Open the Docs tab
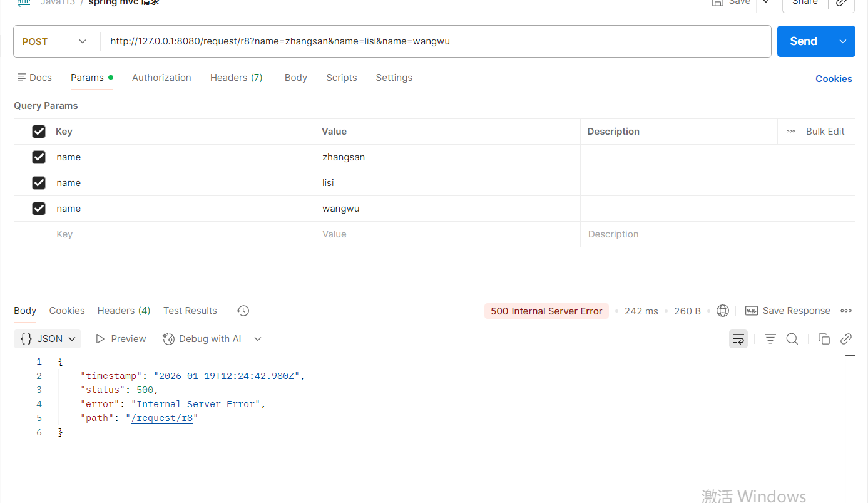This screenshot has width=868, height=503. click(x=34, y=78)
